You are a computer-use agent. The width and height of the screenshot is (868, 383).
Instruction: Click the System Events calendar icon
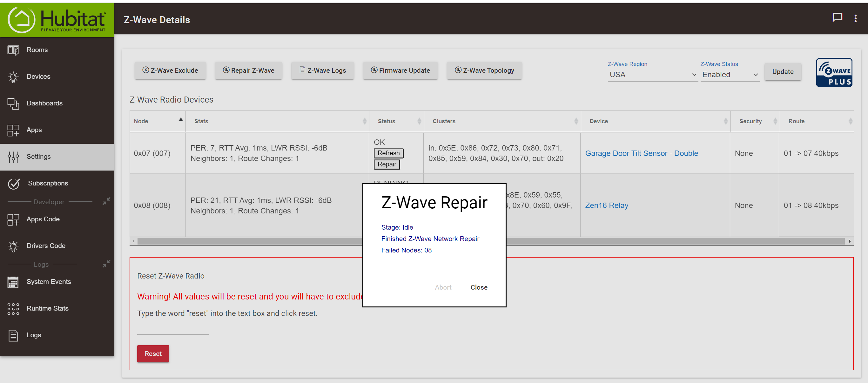13,282
